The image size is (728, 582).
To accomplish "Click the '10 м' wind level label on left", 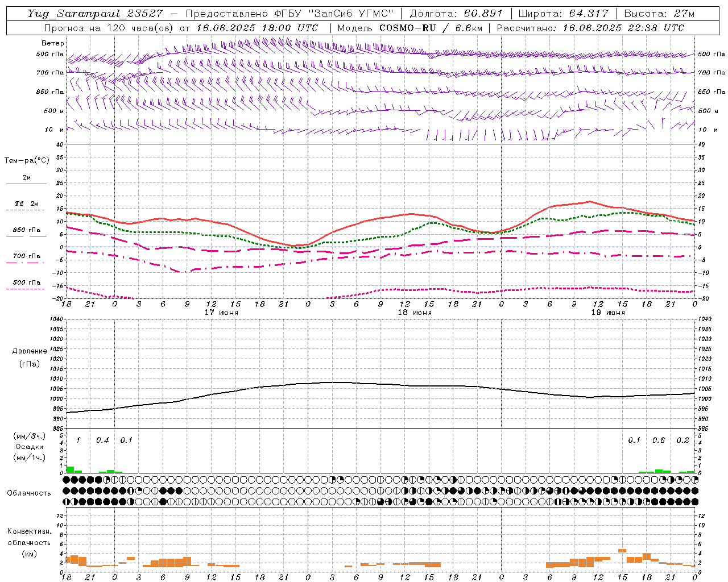I will [54, 130].
